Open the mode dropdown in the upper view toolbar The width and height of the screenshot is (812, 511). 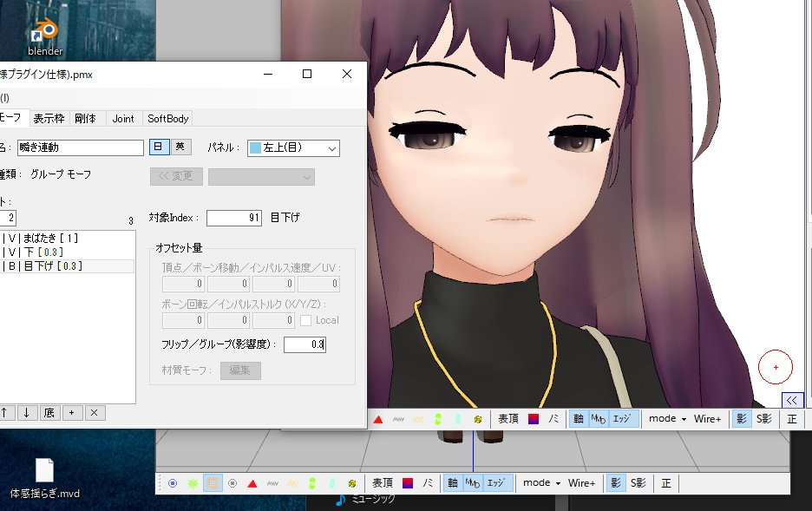667,419
